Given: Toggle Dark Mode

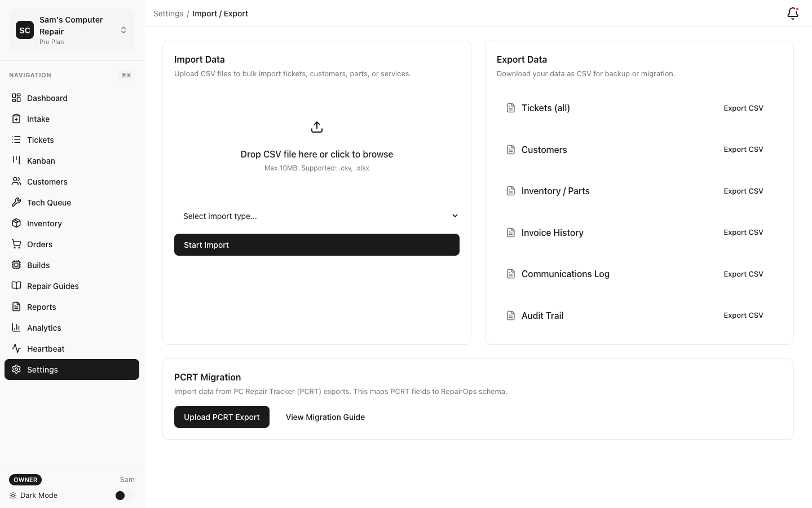Looking at the screenshot, I should coord(120,495).
